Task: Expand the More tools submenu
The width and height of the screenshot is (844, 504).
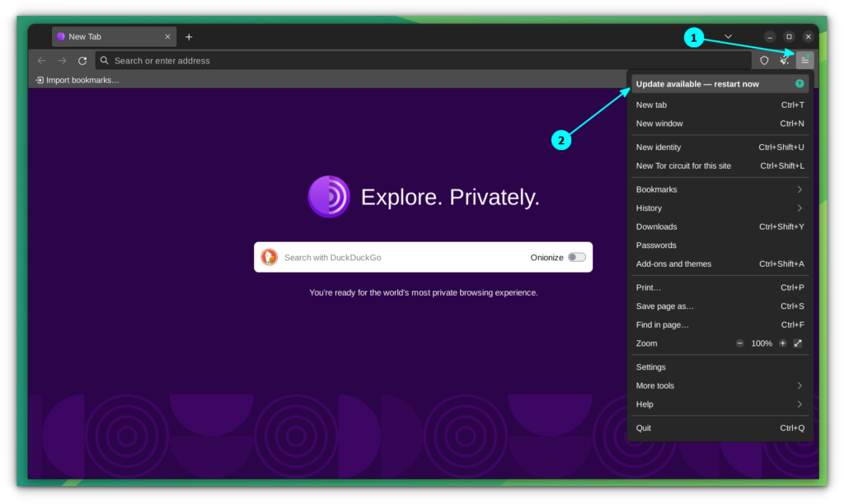Action: pyautogui.click(x=720, y=385)
